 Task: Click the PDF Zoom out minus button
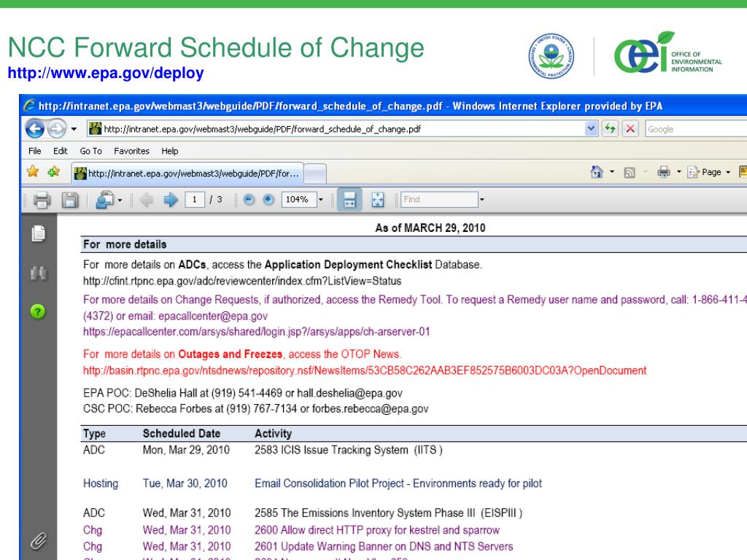[x=249, y=200]
